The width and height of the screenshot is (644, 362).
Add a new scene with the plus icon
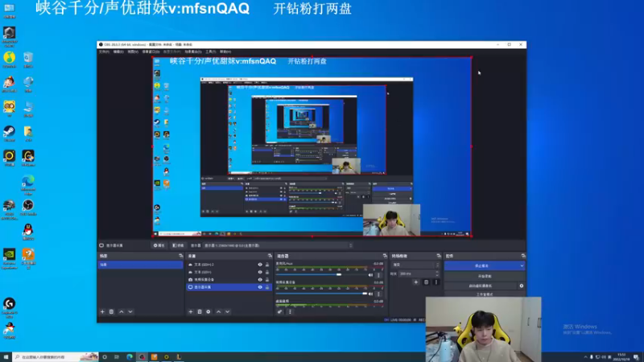point(103,311)
